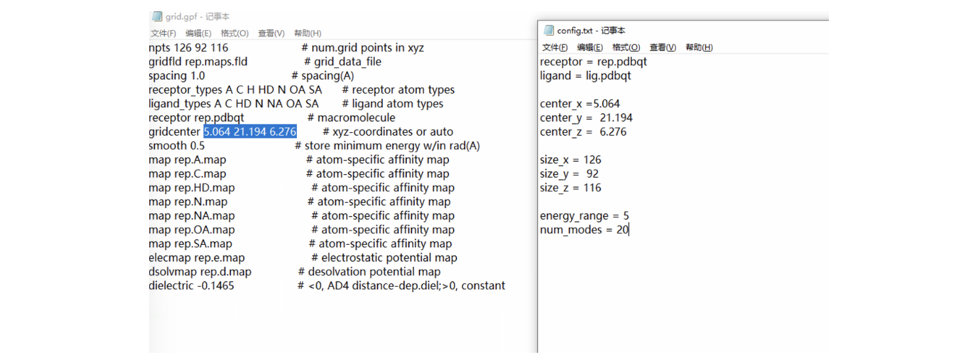This screenshot has width=980, height=360.
Task: Open 查看(V) menu in config.txt window
Action: pyautogui.click(x=662, y=47)
